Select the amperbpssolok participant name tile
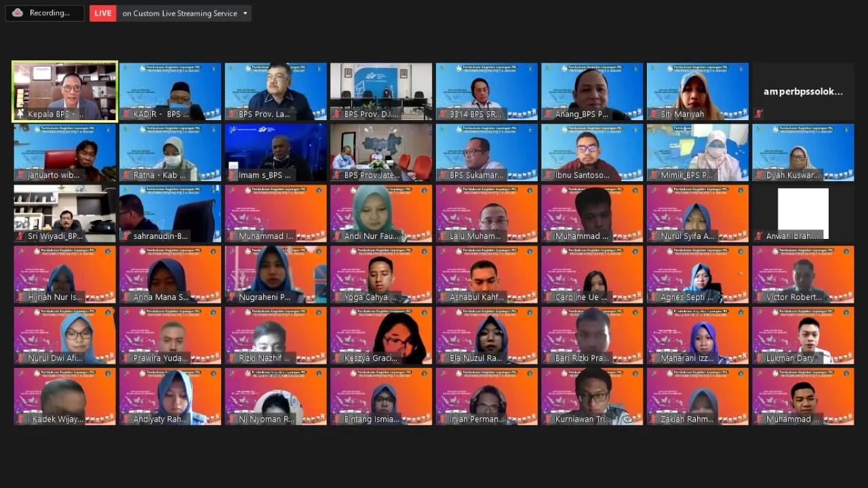 coord(803,92)
